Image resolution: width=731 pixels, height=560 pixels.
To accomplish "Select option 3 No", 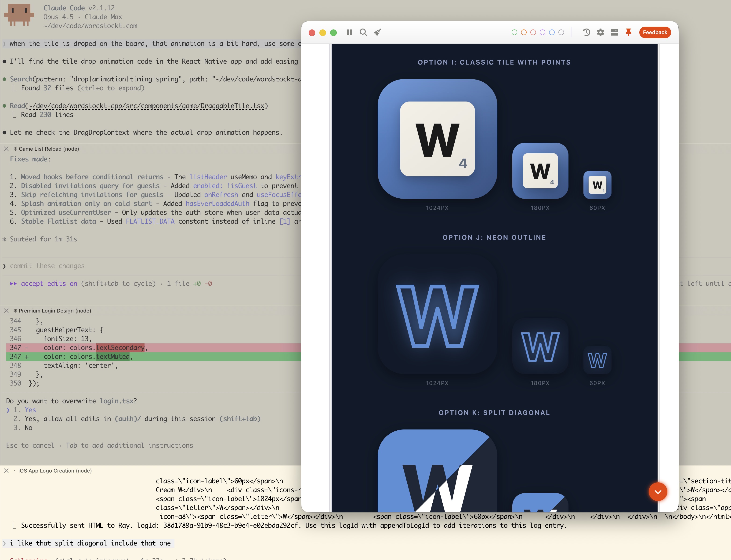I will (28, 428).
